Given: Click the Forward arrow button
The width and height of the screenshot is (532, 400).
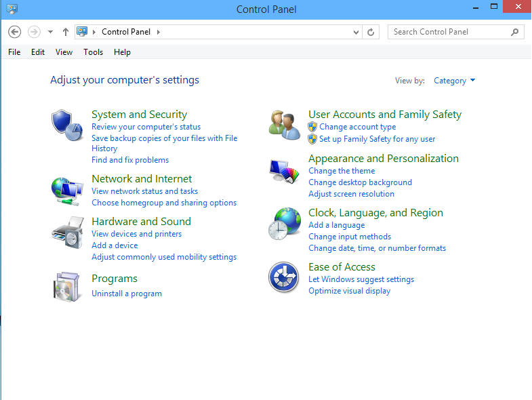Looking at the screenshot, I should [34, 32].
